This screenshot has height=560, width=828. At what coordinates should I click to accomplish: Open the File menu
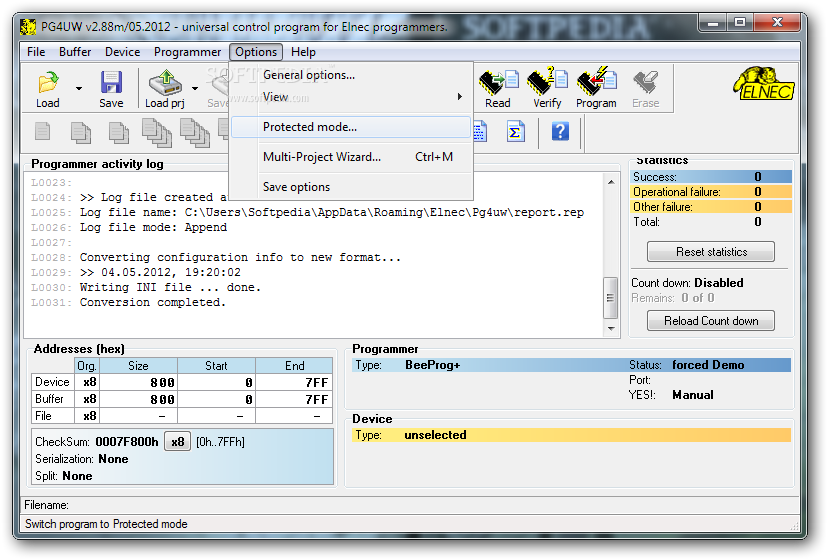[x=36, y=52]
